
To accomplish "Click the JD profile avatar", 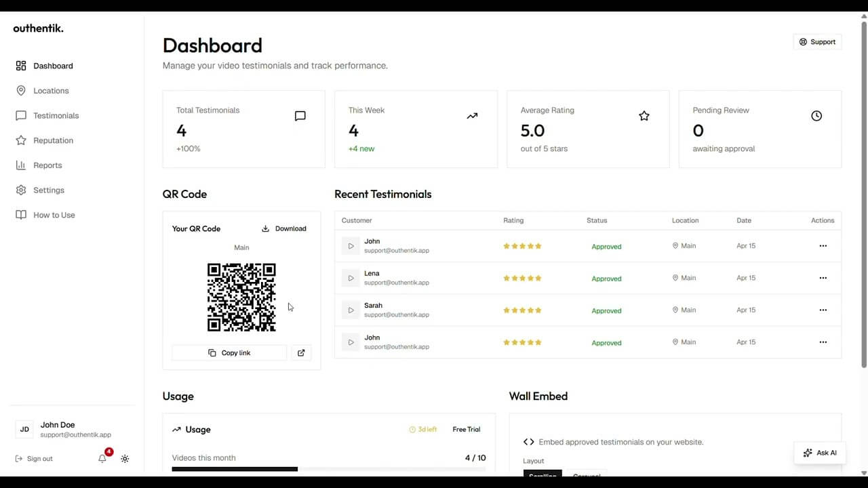I will [x=24, y=429].
